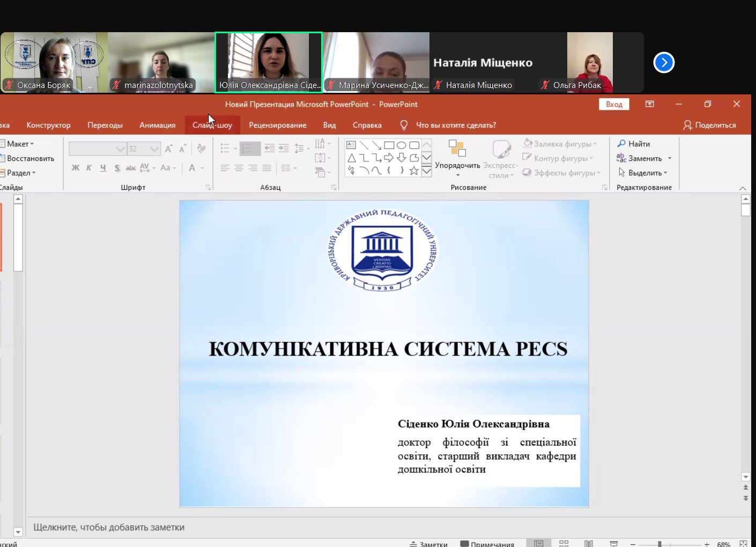756x547 pixels.
Task: Toggle normal view in status bar
Action: (x=539, y=544)
